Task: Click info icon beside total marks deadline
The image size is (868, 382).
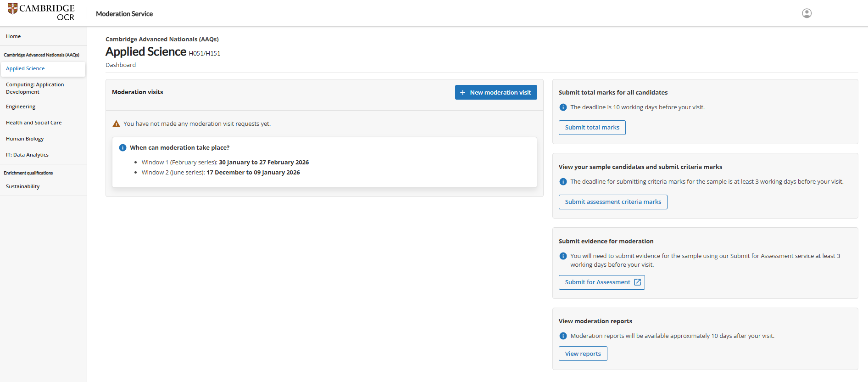Action: 563,107
